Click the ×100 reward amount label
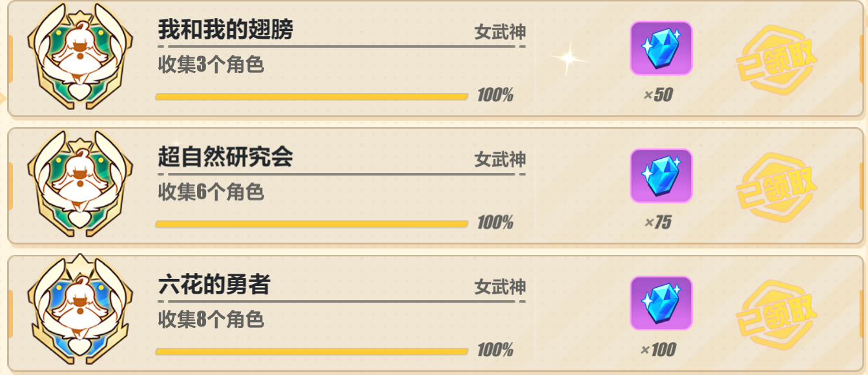The width and height of the screenshot is (868, 375). tap(658, 350)
